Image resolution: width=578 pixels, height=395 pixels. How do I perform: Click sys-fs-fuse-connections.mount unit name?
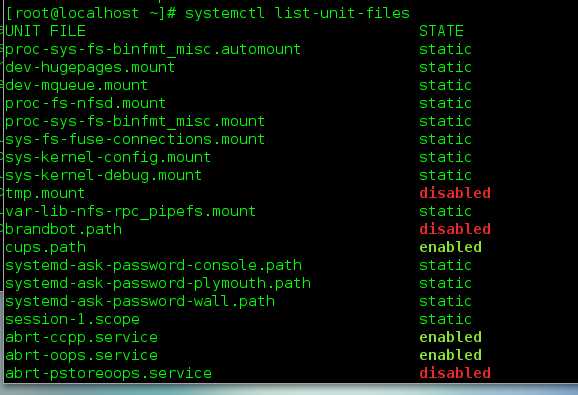point(135,139)
